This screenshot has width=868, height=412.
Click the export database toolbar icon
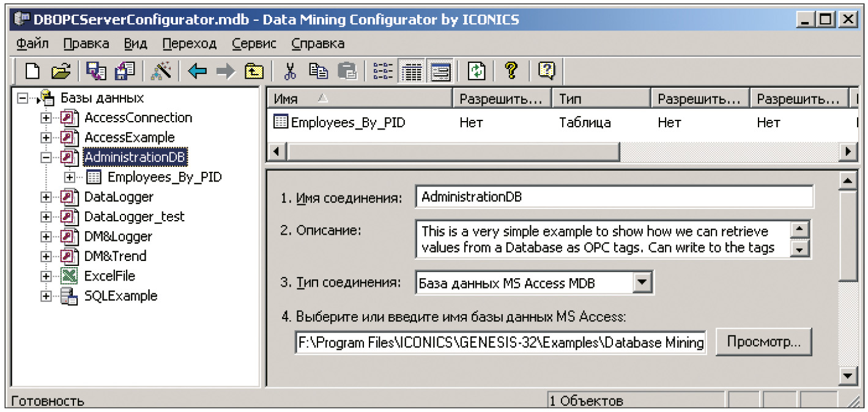(96, 72)
